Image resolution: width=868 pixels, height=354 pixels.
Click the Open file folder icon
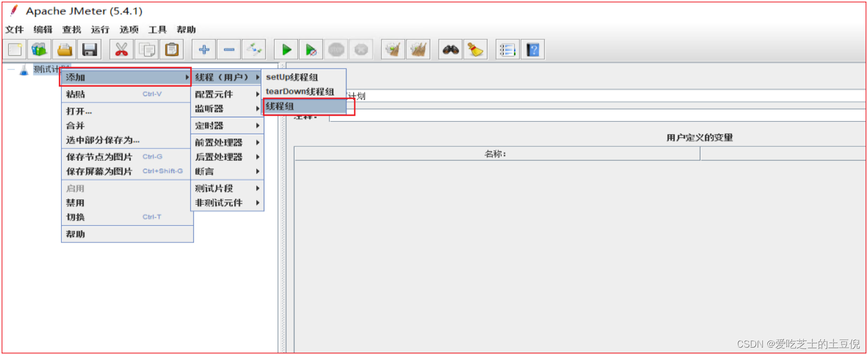click(65, 50)
